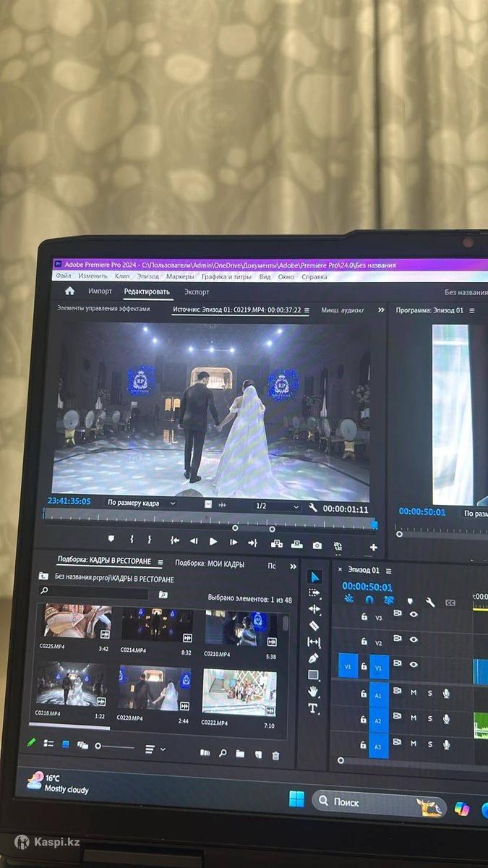Select the Selection (arrow) tool
The image size is (488, 868).
[x=314, y=576]
